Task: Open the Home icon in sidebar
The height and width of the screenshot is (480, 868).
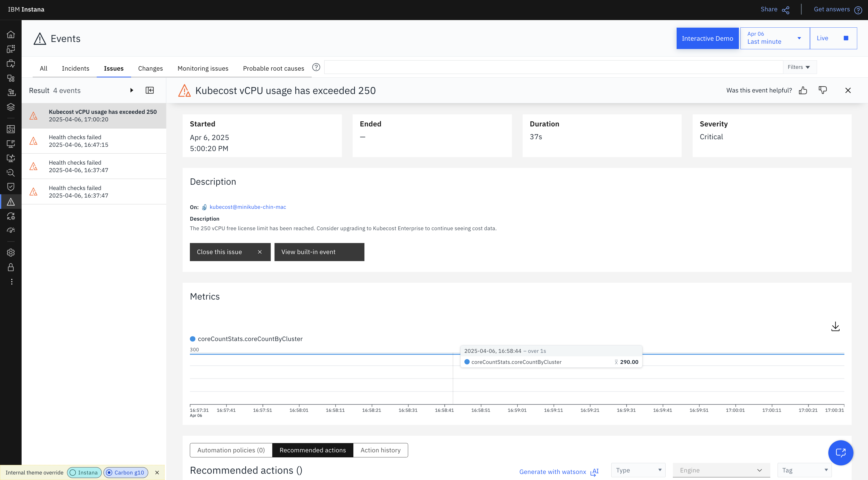Action: click(11, 34)
